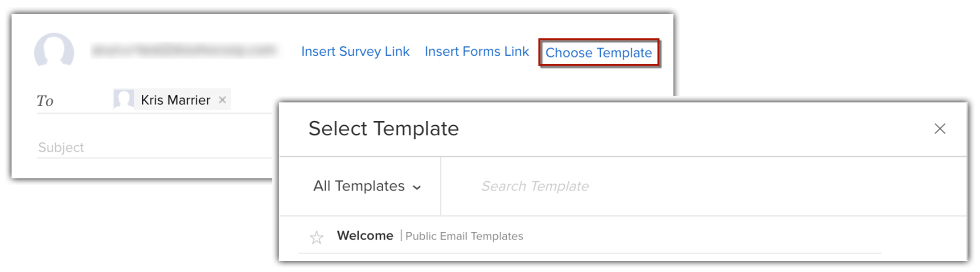Click the empty To field beside recipient chip

tap(252, 100)
